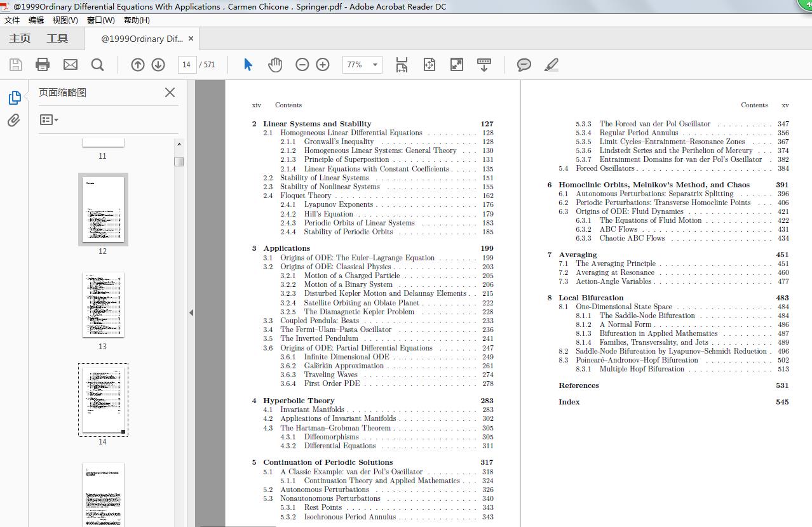
Task: Click contents entry Continuation of Periodic Solutions
Action: click(328, 462)
